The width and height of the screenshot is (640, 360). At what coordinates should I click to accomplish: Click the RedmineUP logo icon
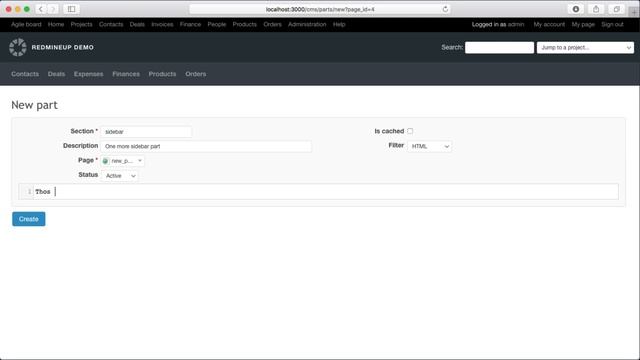pos(18,47)
